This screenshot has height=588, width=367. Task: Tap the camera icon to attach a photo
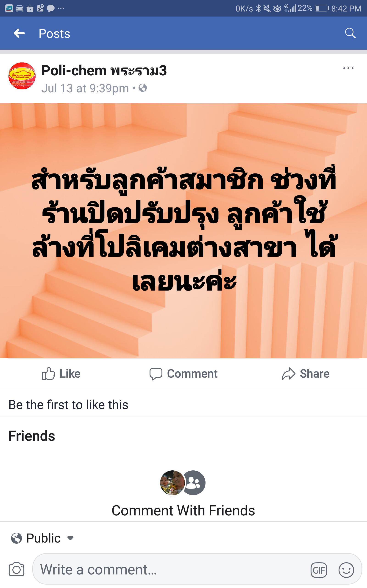point(17,570)
